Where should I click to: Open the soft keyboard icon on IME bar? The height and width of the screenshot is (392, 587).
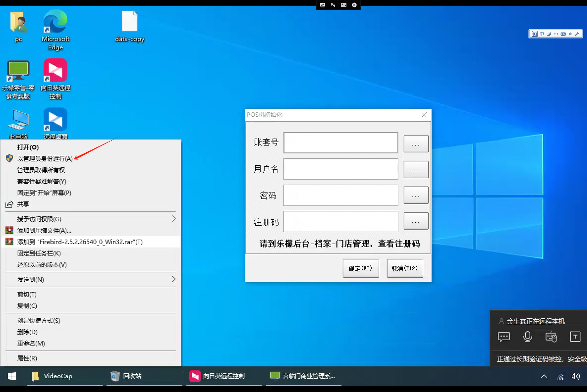point(563,34)
